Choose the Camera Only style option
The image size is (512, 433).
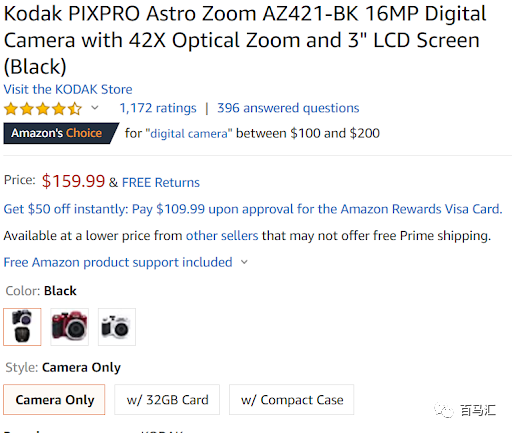pyautogui.click(x=54, y=399)
